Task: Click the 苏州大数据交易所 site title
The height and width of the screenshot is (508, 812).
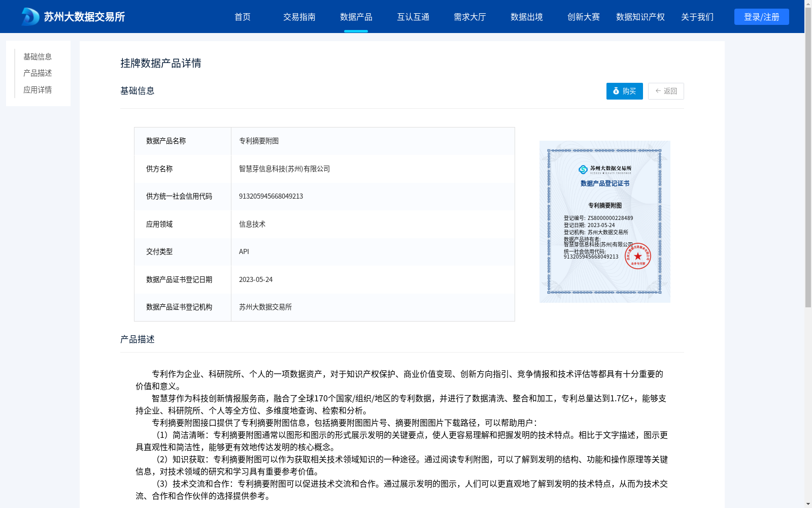Action: [x=84, y=17]
